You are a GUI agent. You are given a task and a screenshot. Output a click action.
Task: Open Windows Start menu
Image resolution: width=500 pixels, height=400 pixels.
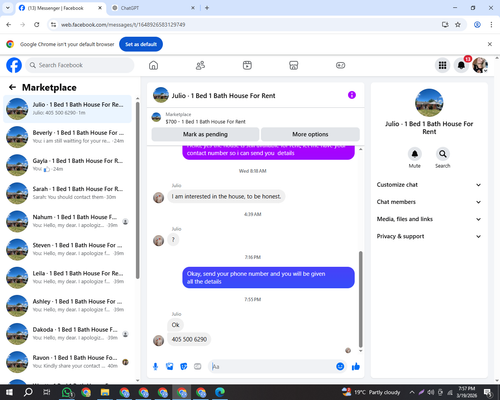pyautogui.click(x=9, y=392)
